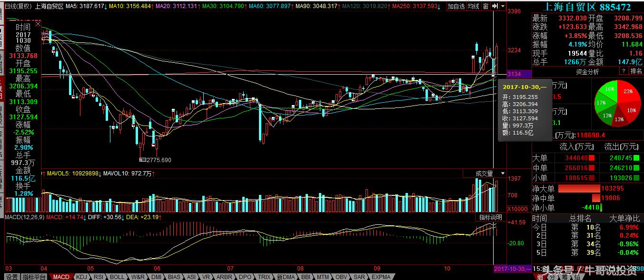
Task: Select the MACD indicator tab
Action: (61, 277)
